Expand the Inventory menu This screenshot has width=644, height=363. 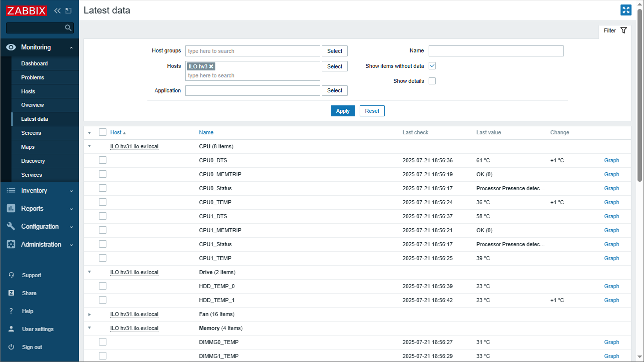tap(71, 191)
